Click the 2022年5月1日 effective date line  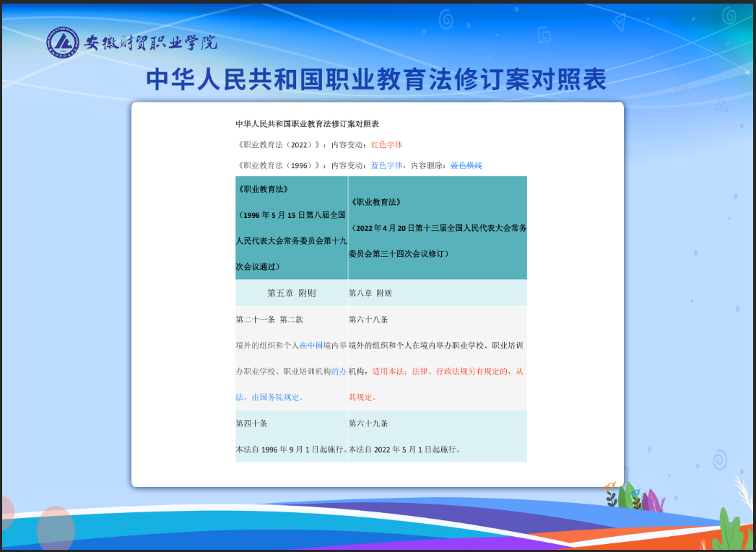click(x=404, y=449)
